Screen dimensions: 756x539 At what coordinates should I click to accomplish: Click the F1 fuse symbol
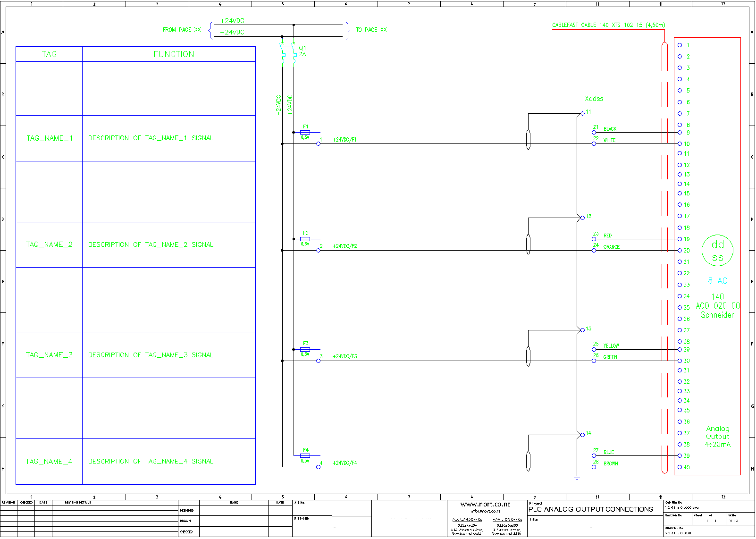(305, 133)
